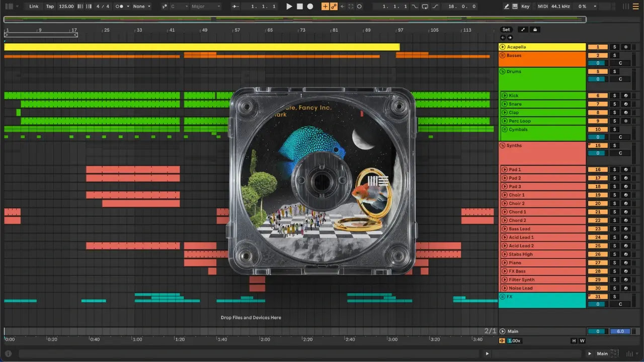Click the Tap tempo button
The width and height of the screenshot is (644, 362).
[50, 7]
